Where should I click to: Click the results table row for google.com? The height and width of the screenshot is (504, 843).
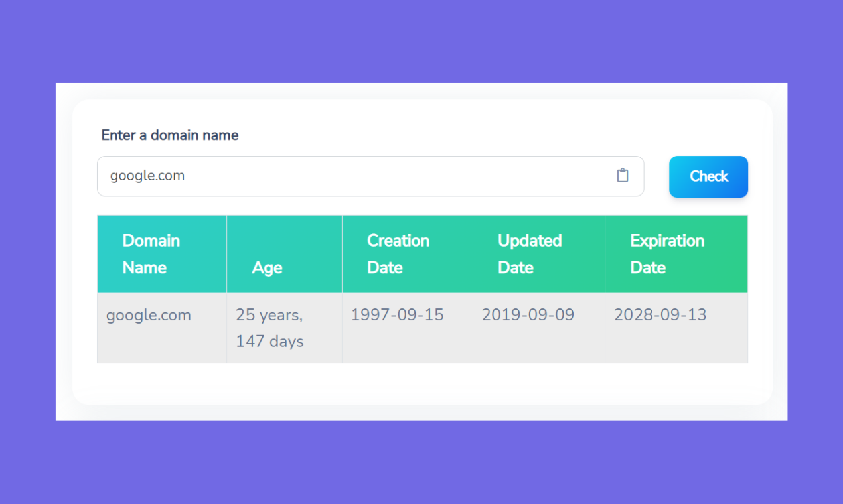coord(422,328)
